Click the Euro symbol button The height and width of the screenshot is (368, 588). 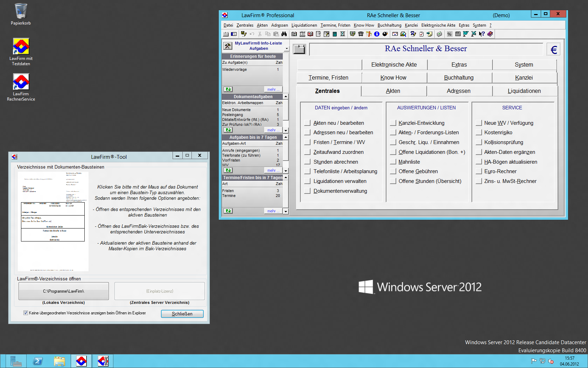(x=553, y=49)
